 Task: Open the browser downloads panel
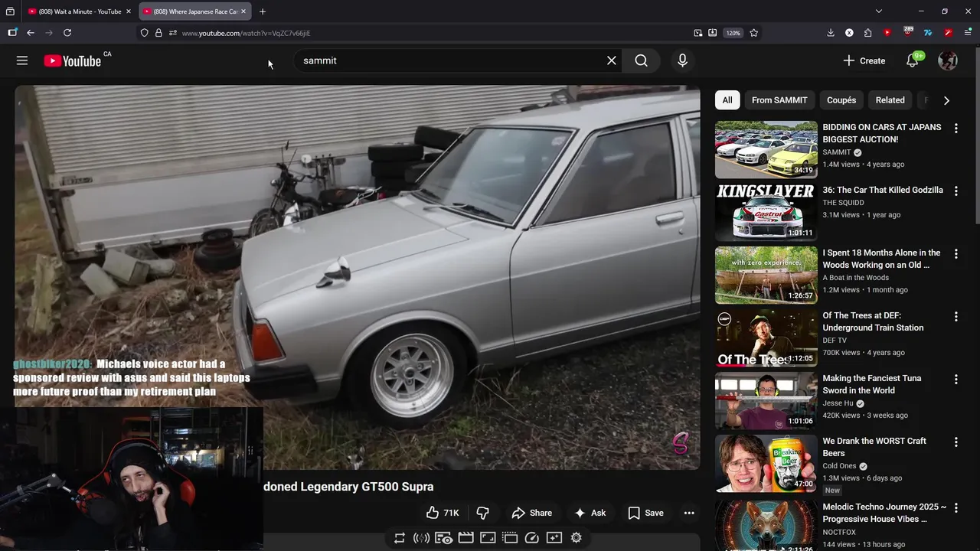(x=831, y=33)
